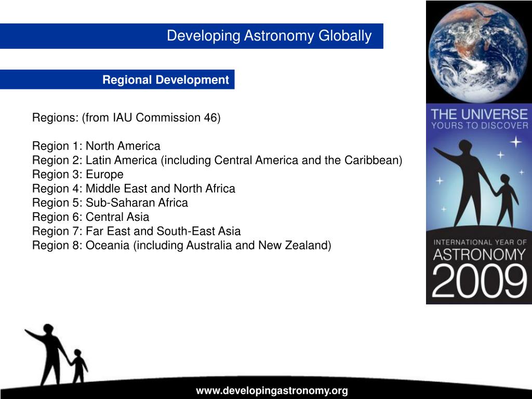Click the adult-and-child silhouette in IYA banner
This screenshot has width=532, height=399.
tap(477, 183)
